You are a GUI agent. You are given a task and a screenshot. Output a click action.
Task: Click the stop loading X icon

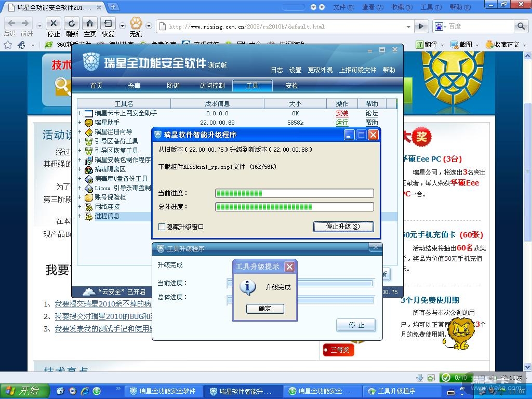pyautogui.click(x=54, y=23)
